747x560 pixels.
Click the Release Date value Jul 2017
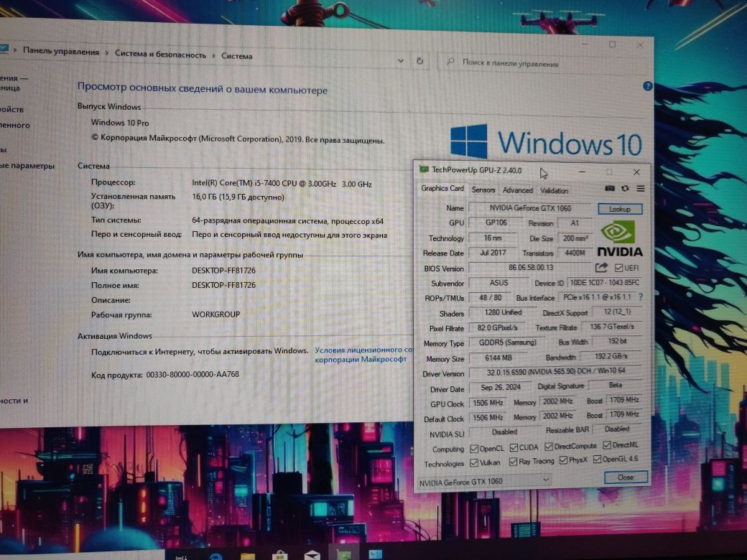tap(493, 253)
